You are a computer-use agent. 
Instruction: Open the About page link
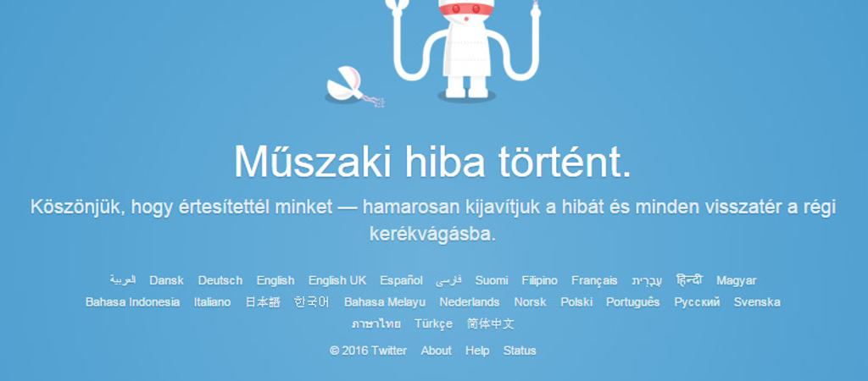click(x=437, y=351)
